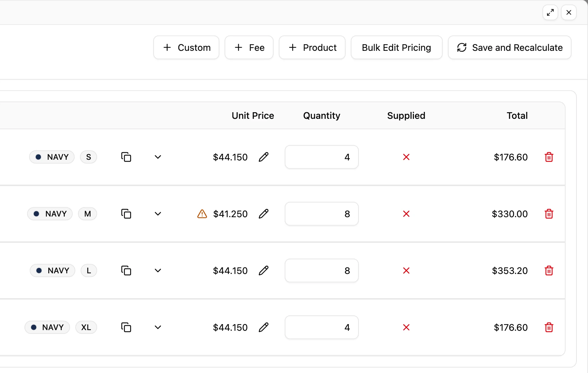The width and height of the screenshot is (588, 373).
Task: Click Save and Recalculate
Action: 510,48
